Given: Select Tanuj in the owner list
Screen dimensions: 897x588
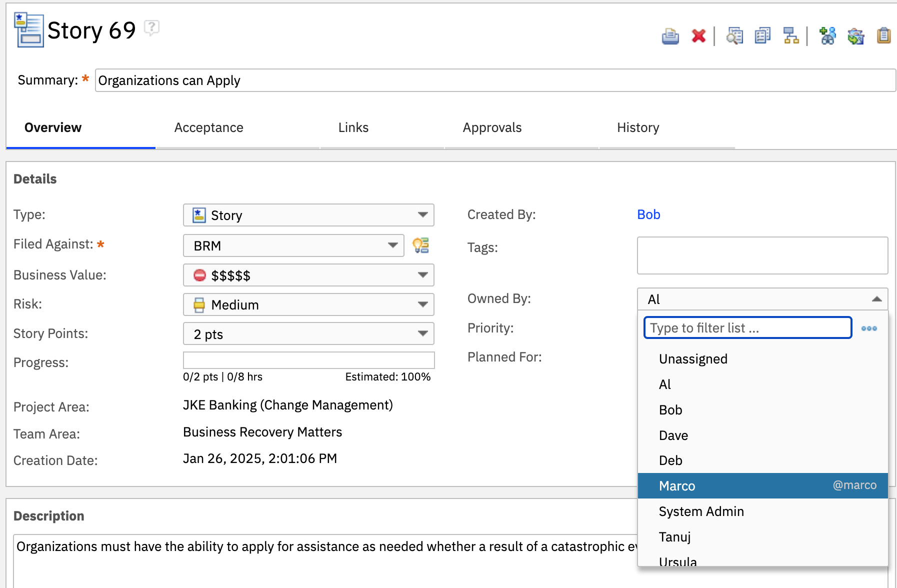Looking at the screenshot, I should click(x=763, y=537).
